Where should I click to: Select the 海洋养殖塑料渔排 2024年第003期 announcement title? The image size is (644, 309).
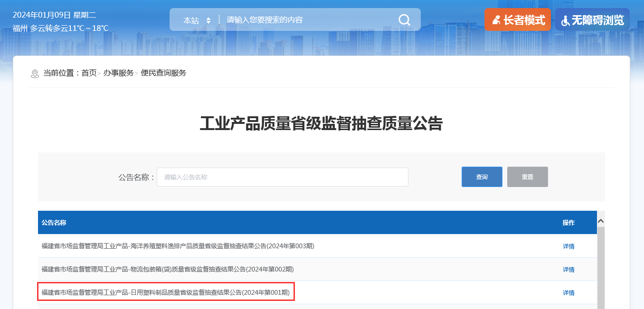tap(178, 246)
